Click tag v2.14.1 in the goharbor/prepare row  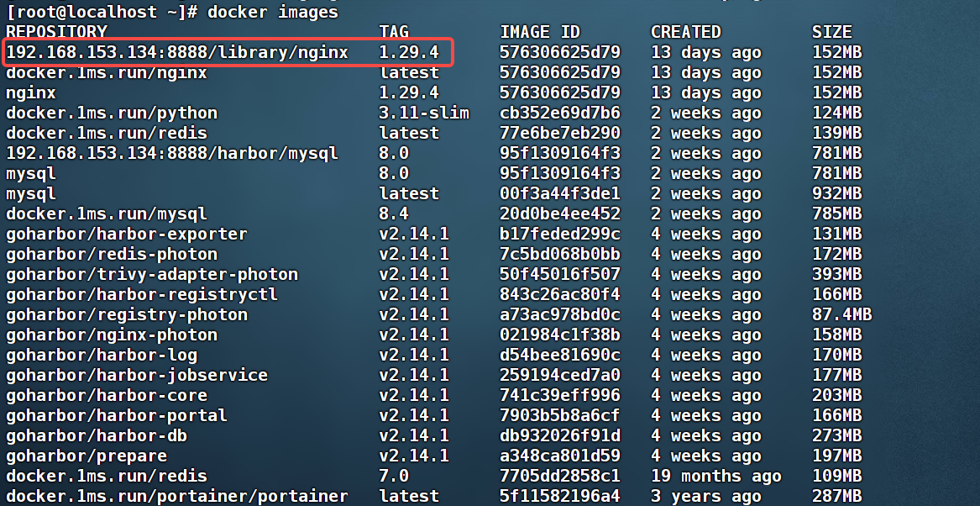click(x=414, y=456)
